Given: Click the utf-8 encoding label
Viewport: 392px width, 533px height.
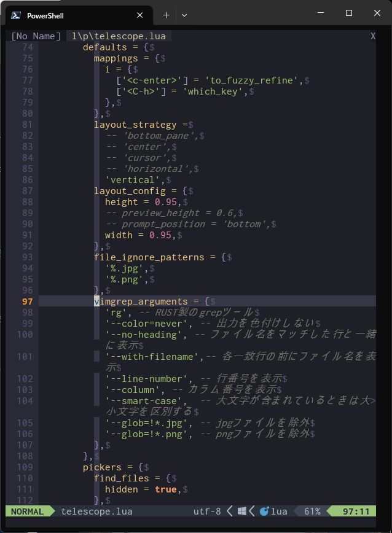Looking at the screenshot, I should (x=206, y=511).
